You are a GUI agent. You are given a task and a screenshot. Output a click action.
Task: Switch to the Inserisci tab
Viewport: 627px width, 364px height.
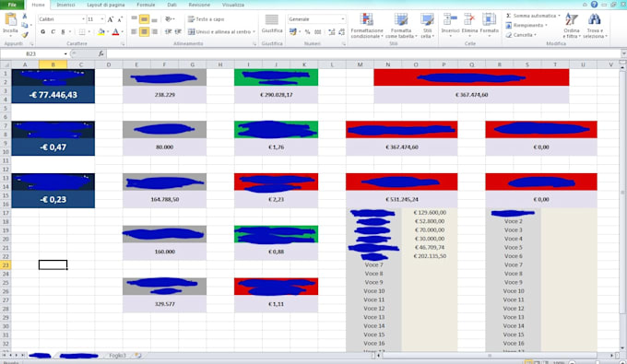point(65,5)
